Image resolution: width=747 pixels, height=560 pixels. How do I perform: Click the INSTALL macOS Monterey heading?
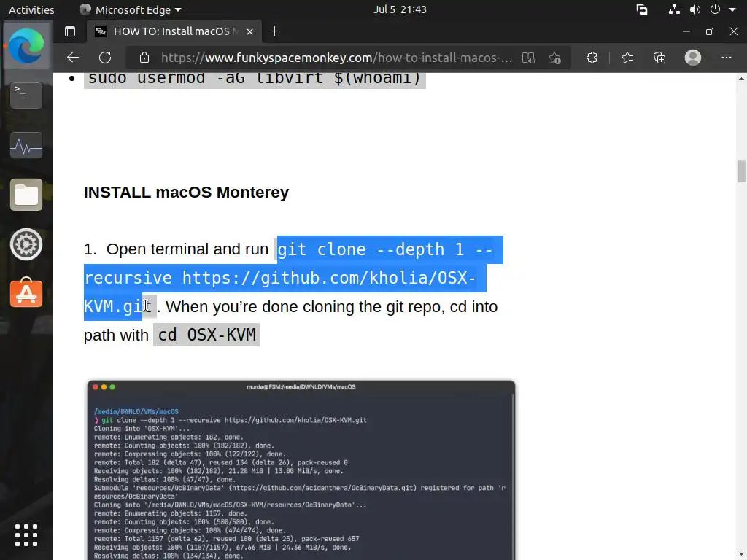pos(186,192)
